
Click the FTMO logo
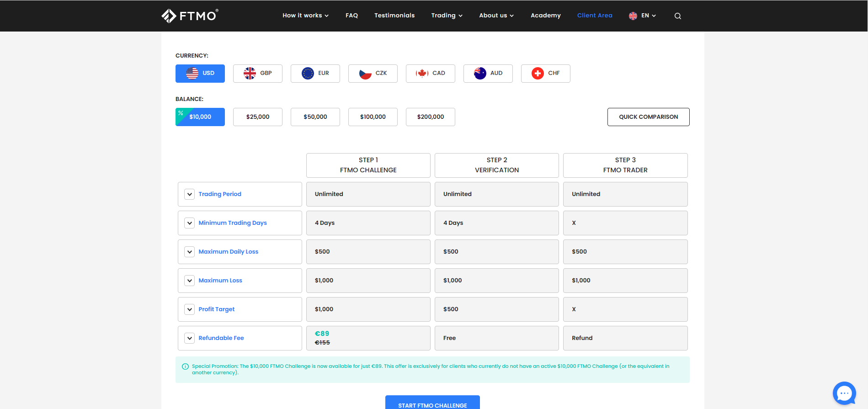[190, 16]
